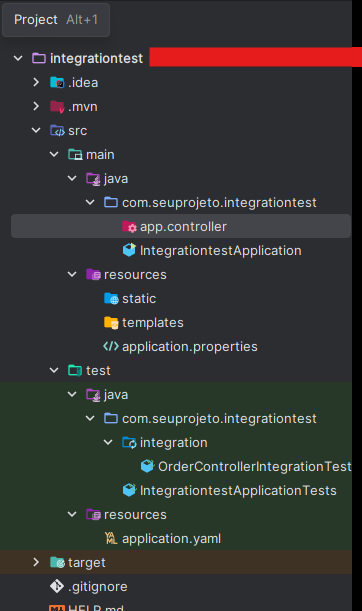Viewport: 362px width, 611px height.
Task: Select the main directory label
Action: pyautogui.click(x=100, y=155)
